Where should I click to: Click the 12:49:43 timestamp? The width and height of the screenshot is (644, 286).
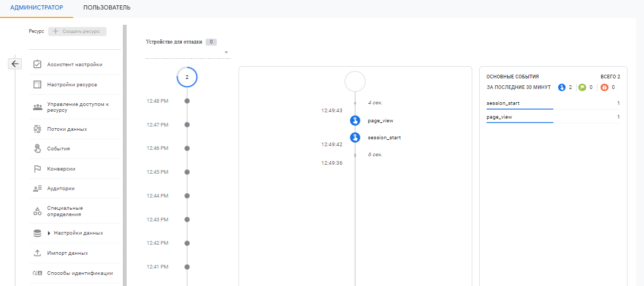coord(332,111)
